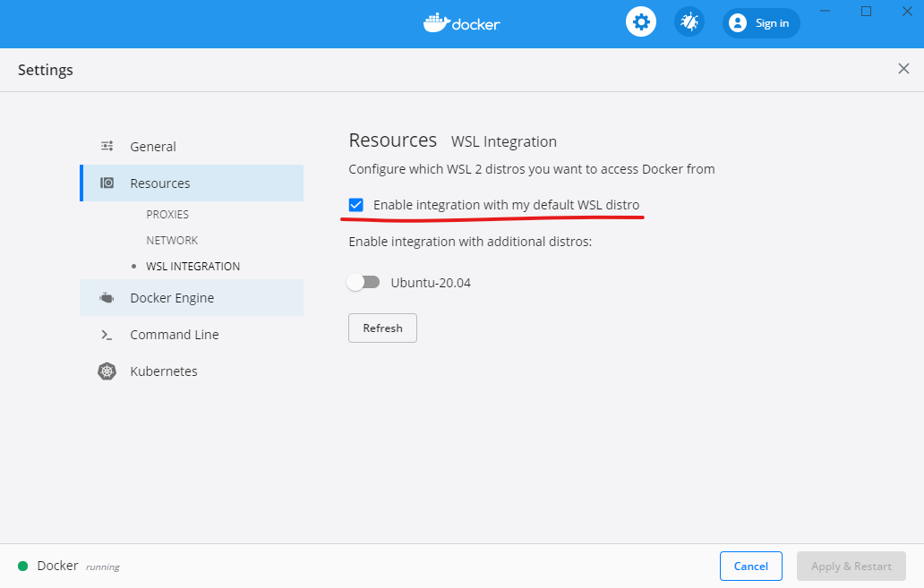Click the Docker Engine icon

[x=107, y=297]
